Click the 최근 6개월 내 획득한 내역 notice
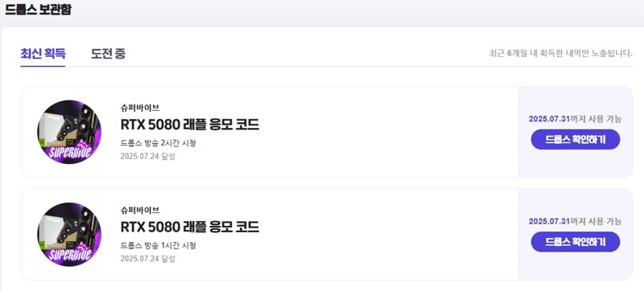The image size is (644, 291). pyautogui.click(x=561, y=53)
